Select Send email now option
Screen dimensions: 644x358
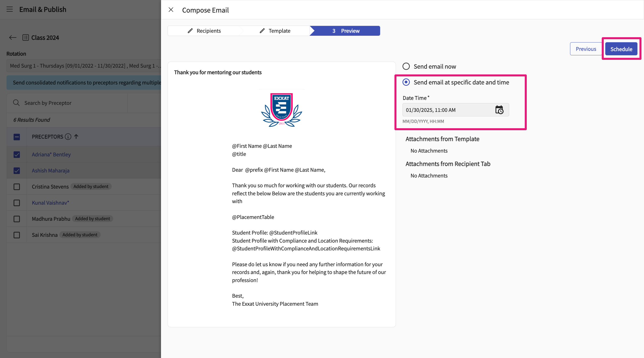(406, 66)
